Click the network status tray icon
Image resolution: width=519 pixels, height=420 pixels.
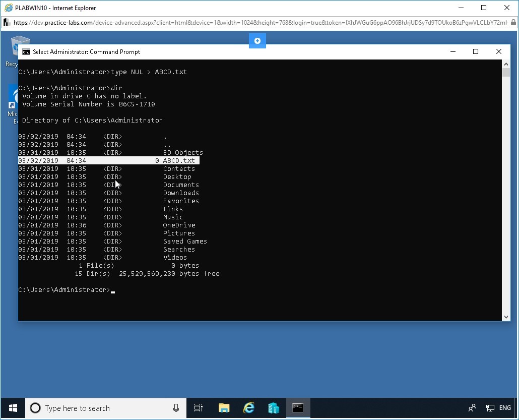[490, 408]
